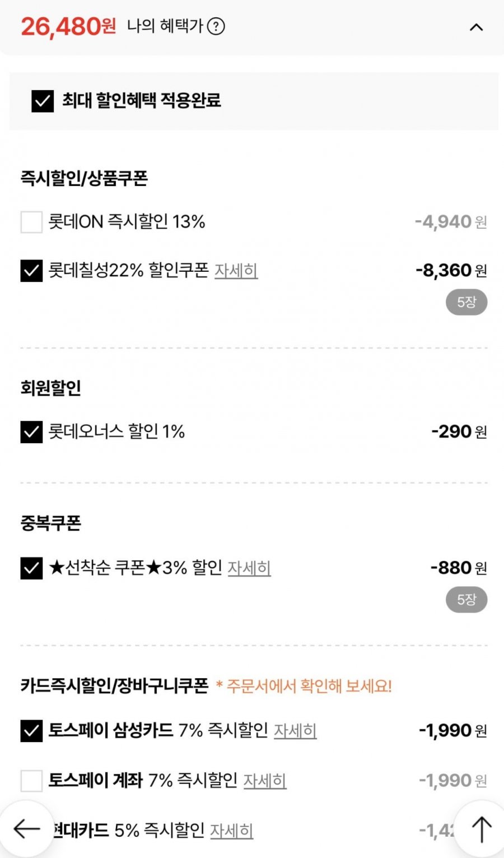Check the 토스페이 계좌 7% 즉시할인 checkbox

pyautogui.click(x=31, y=780)
